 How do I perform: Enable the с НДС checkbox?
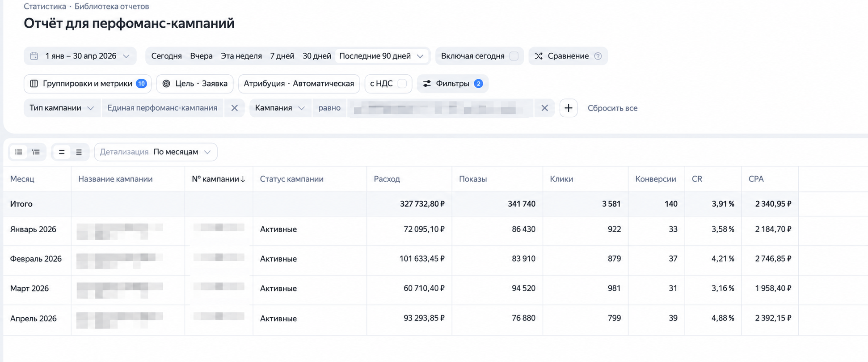pyautogui.click(x=402, y=84)
